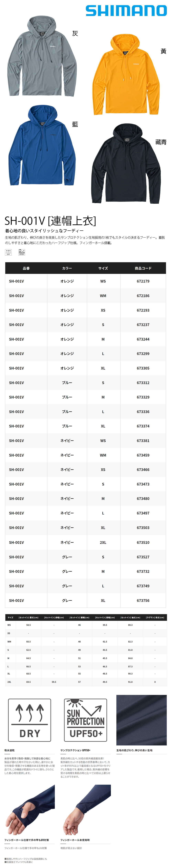Click the 2XL row in size chart

tap(86, 682)
